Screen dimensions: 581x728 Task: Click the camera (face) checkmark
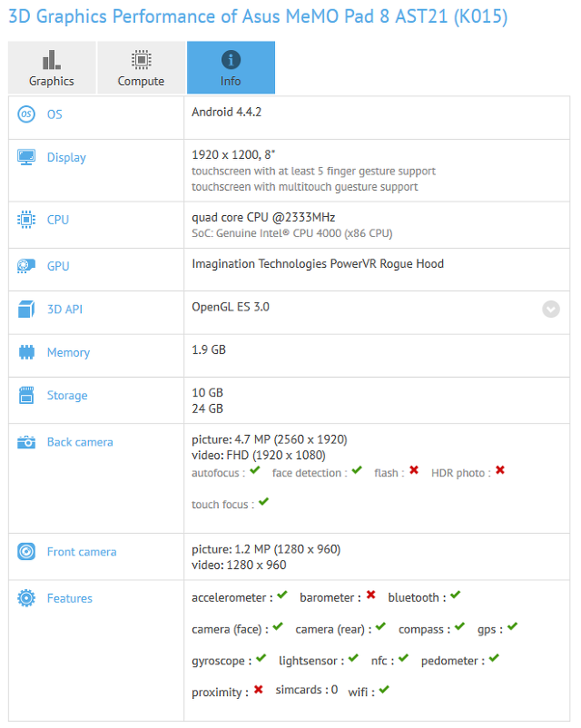pyautogui.click(x=278, y=626)
